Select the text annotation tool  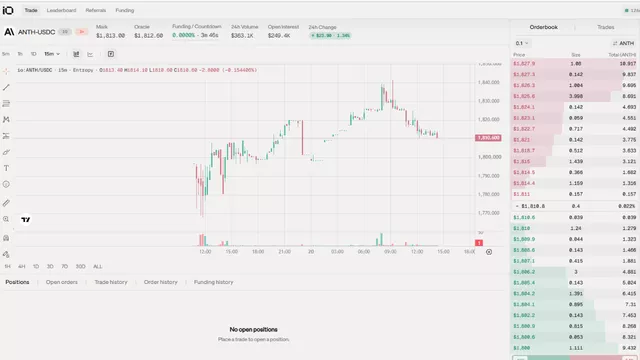tap(6, 168)
